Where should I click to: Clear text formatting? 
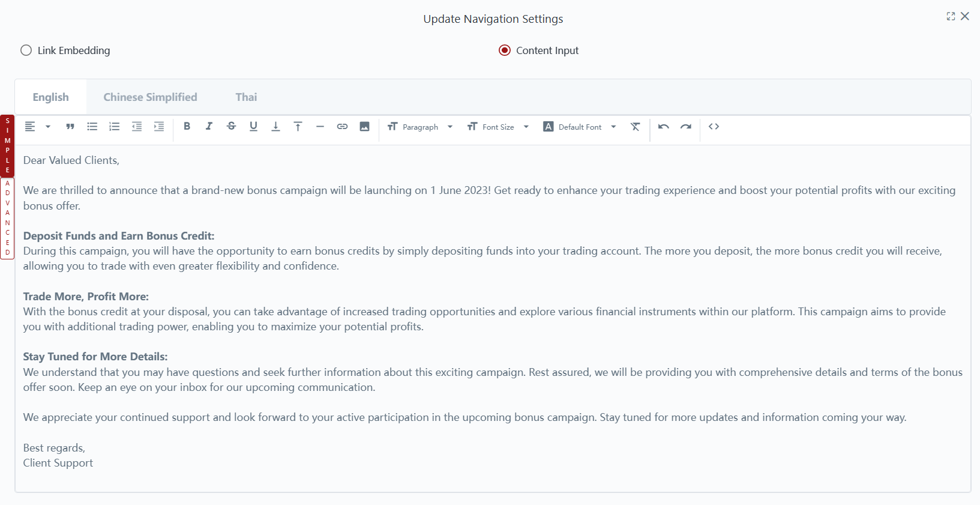pyautogui.click(x=635, y=127)
